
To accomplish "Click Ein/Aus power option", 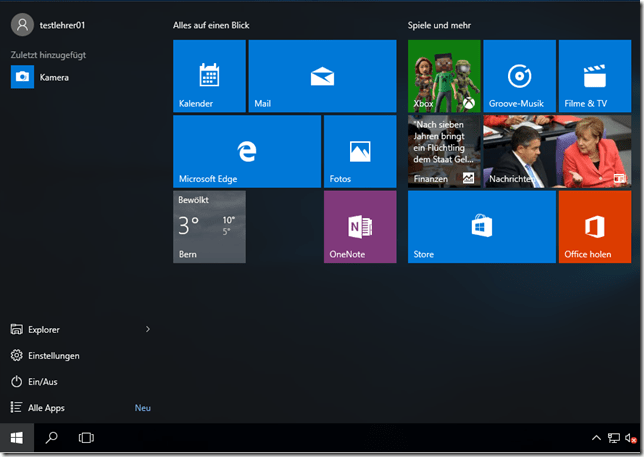I will point(44,382).
